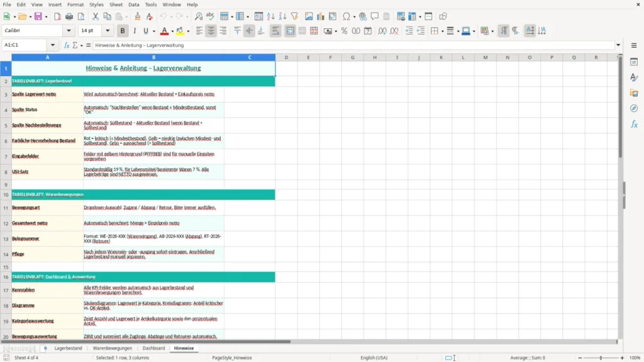Screen dimensions: 644x362
Task: Toggle Italic formatting
Action: point(135,31)
